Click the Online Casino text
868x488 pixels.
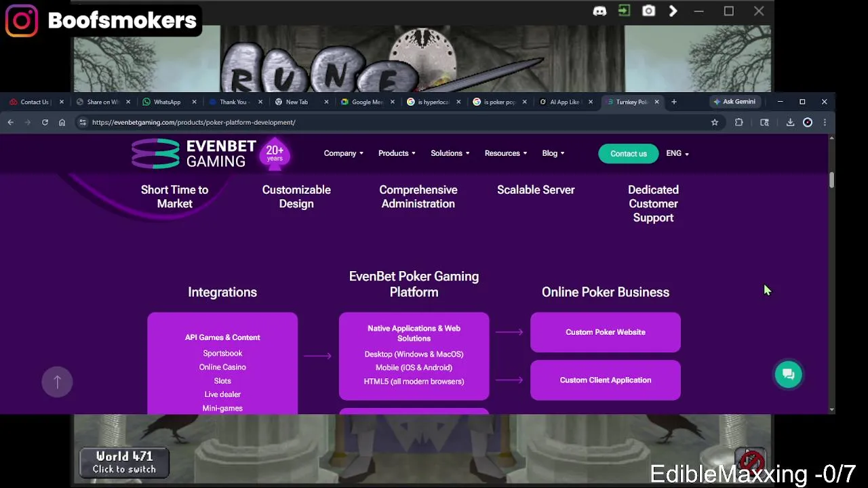pyautogui.click(x=222, y=367)
